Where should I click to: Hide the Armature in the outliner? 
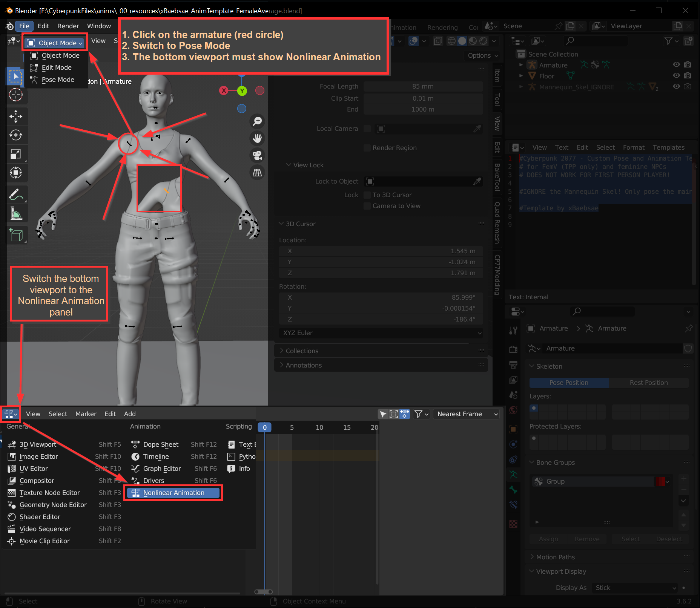tap(676, 65)
